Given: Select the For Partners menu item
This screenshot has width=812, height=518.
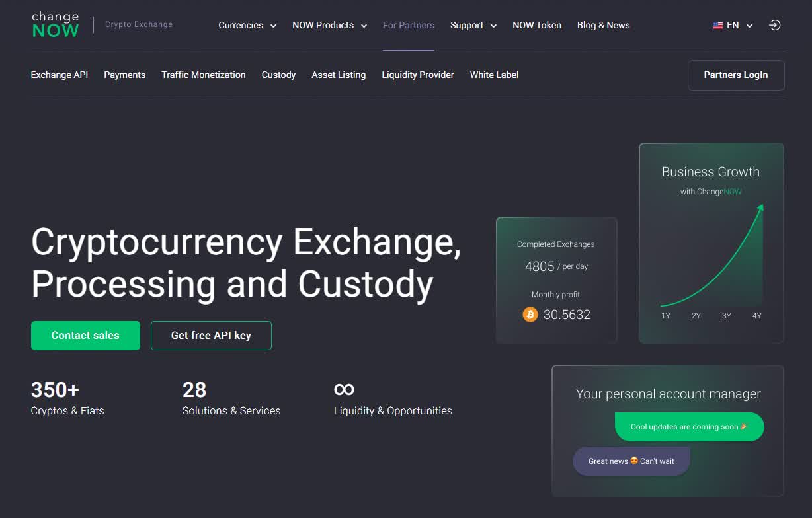Looking at the screenshot, I should [x=408, y=25].
